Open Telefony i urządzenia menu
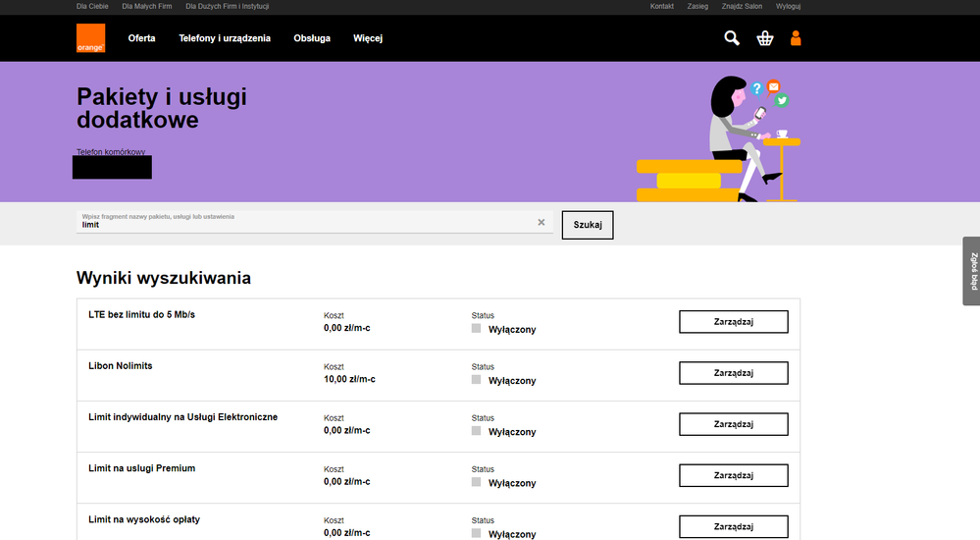This screenshot has height=540, width=980. 225,38
